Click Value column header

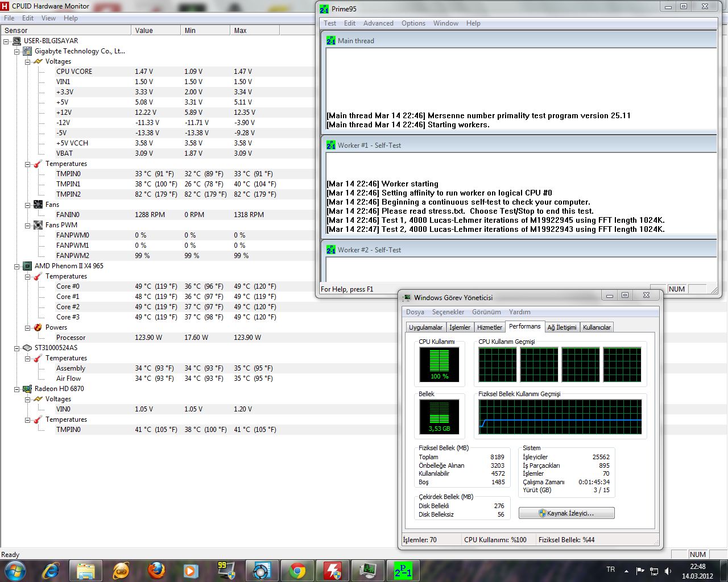[x=156, y=31]
